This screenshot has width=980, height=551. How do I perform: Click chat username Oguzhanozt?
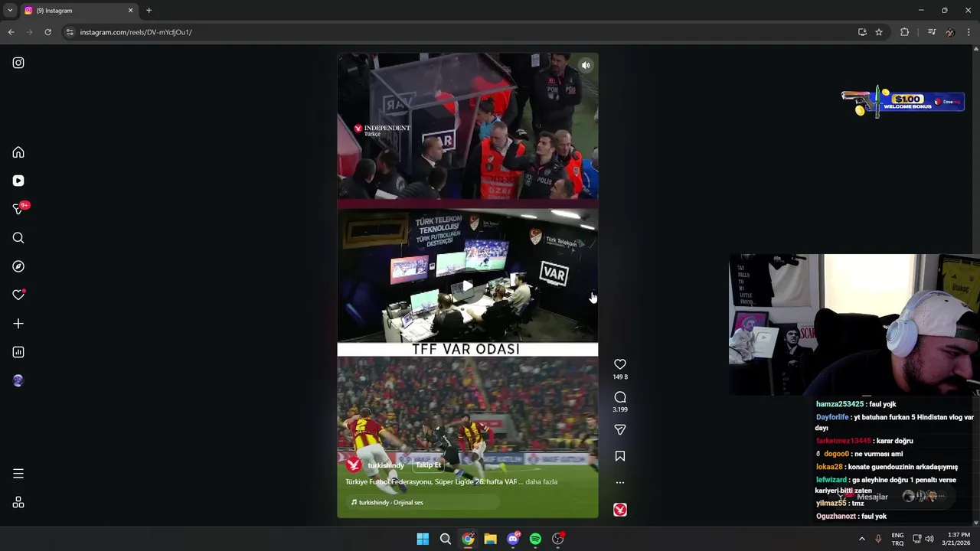click(x=838, y=517)
